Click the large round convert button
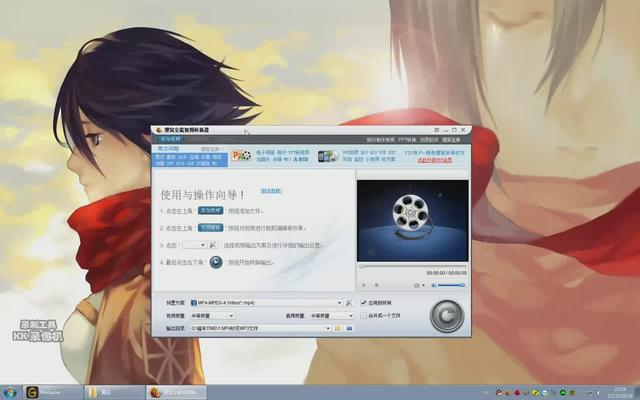The width and height of the screenshot is (640, 400). click(x=447, y=316)
